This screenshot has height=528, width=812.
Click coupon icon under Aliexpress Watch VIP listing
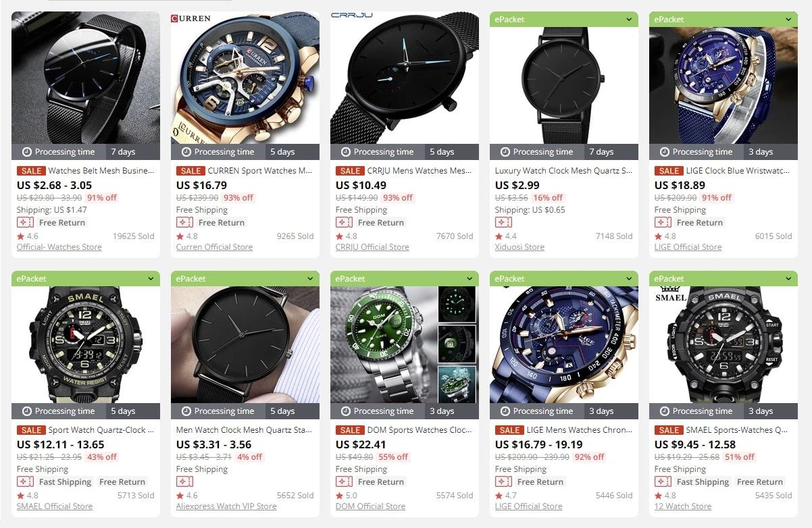coord(184,481)
